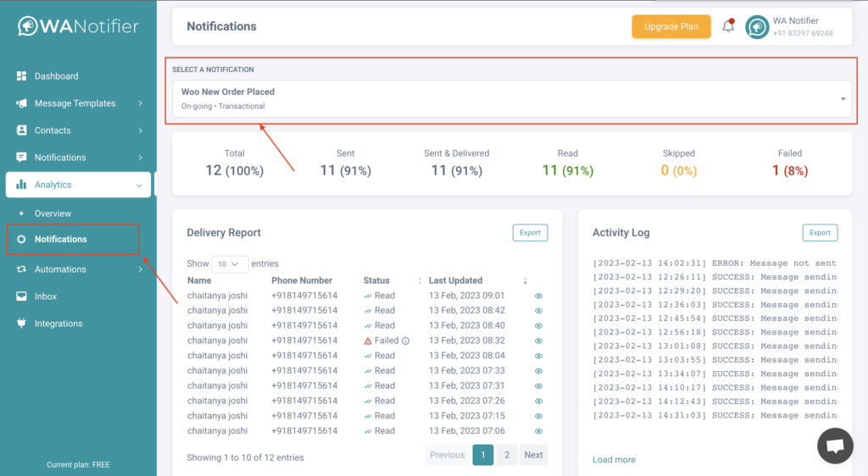Click the Contacts address book icon
This screenshot has height=476, width=868.
[21, 130]
